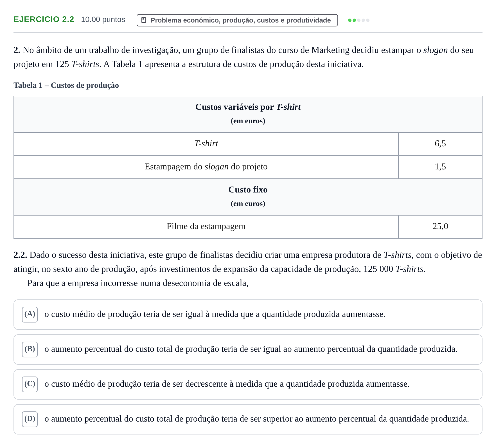The height and width of the screenshot is (448, 496).
Task: Click the EJERCICIO 2.2 heading
Action: [44, 19]
